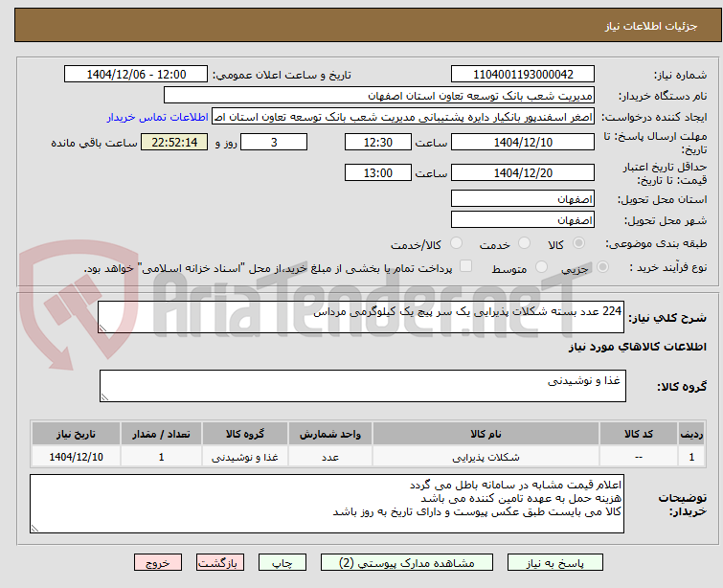
Task: Toggle the اسناد خزانه اسلامی payment checkbox
Action: [x=465, y=266]
